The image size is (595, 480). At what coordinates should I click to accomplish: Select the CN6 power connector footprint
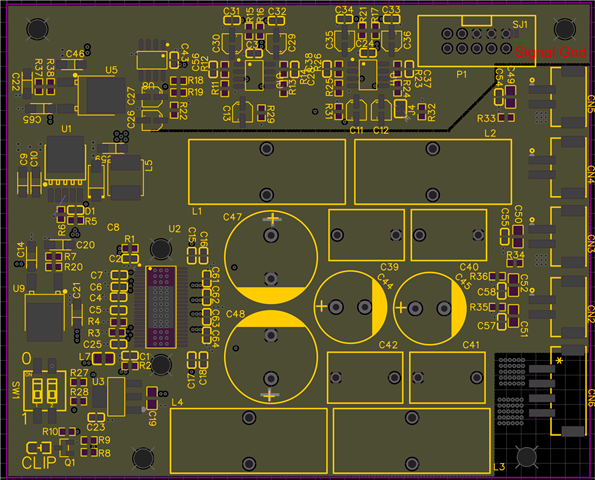558,391
